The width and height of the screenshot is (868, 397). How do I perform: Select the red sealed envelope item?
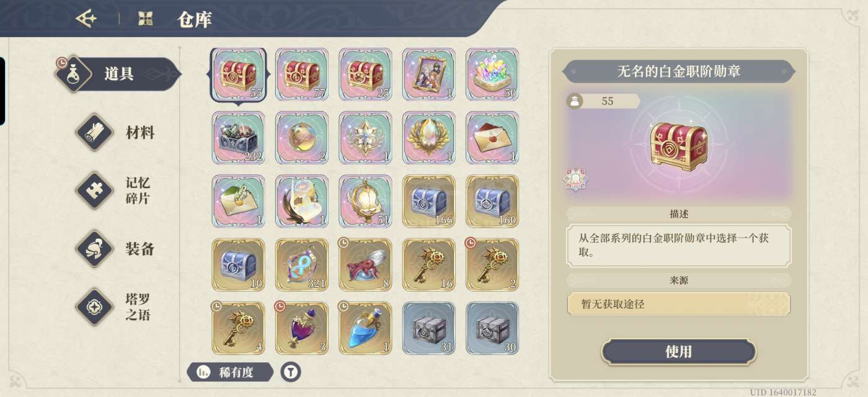click(492, 138)
